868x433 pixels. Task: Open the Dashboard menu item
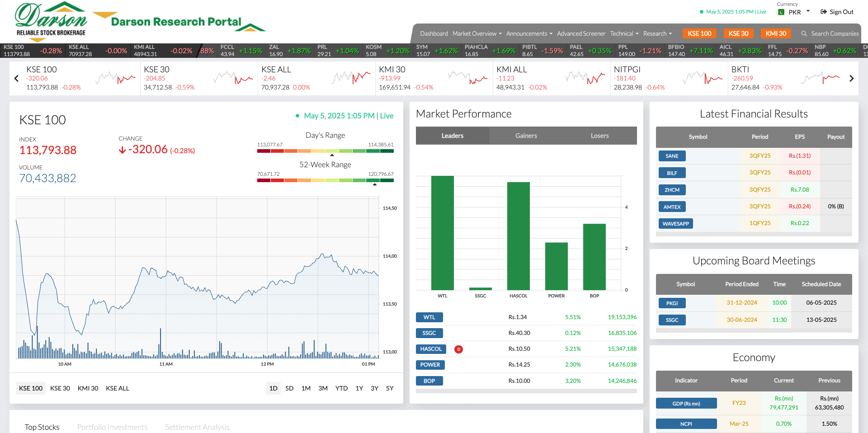(x=434, y=33)
